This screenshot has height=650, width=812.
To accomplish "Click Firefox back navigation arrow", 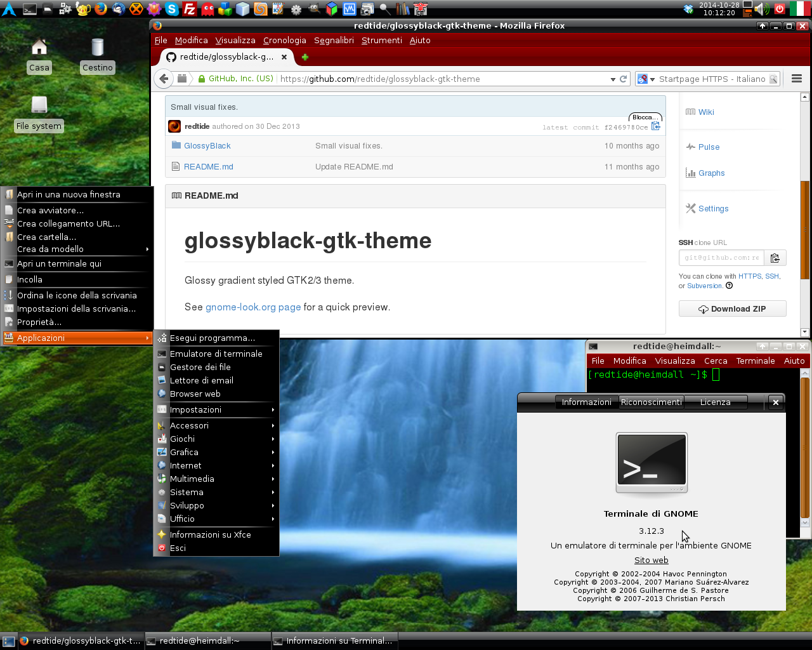I will pos(164,79).
